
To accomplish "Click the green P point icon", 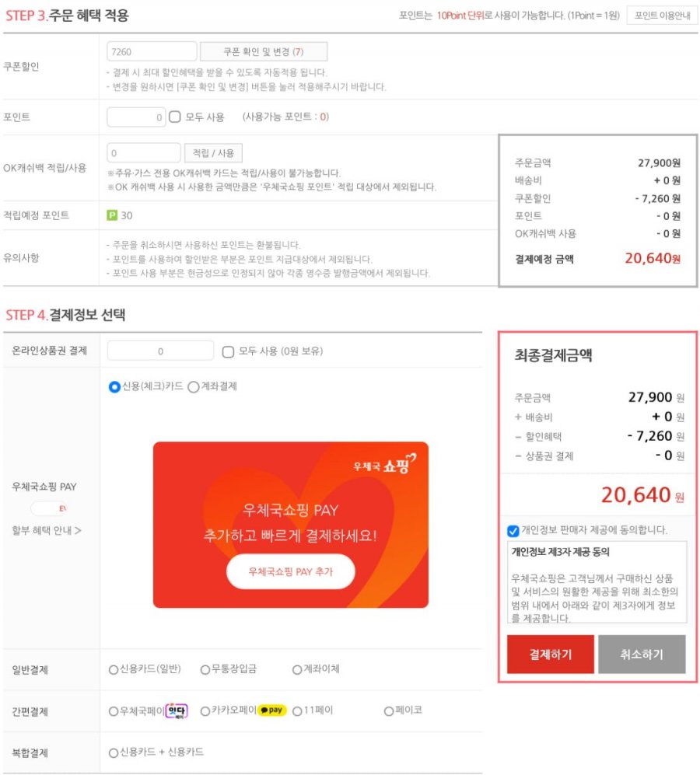I will (112, 215).
